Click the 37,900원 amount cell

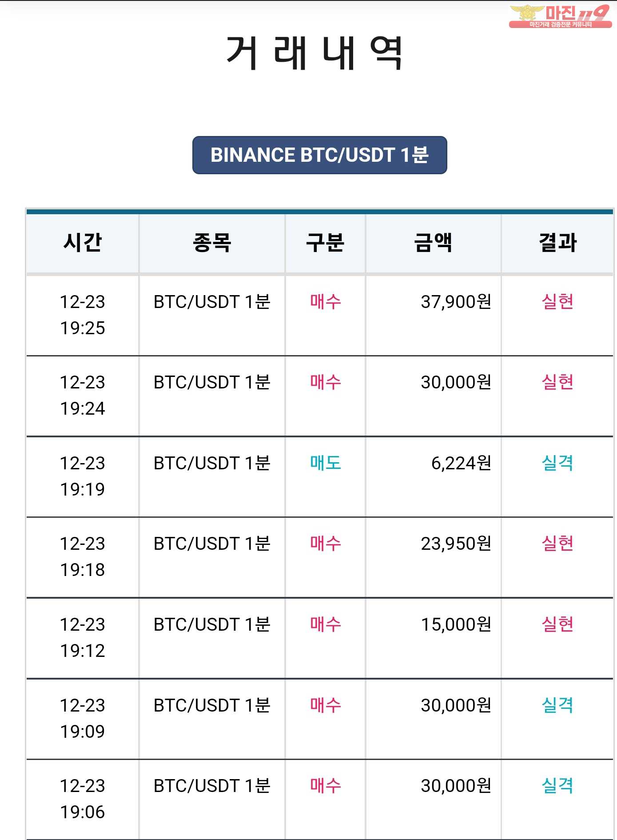pyautogui.click(x=456, y=302)
